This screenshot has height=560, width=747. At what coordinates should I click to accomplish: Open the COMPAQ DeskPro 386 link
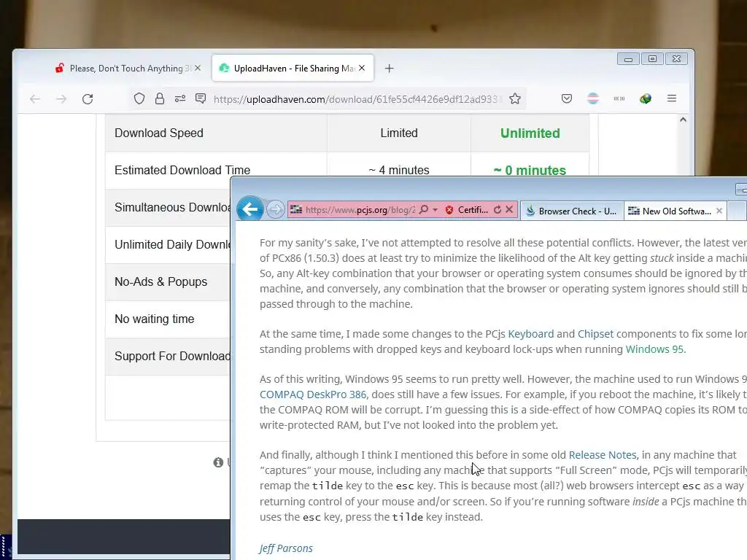pyautogui.click(x=313, y=394)
